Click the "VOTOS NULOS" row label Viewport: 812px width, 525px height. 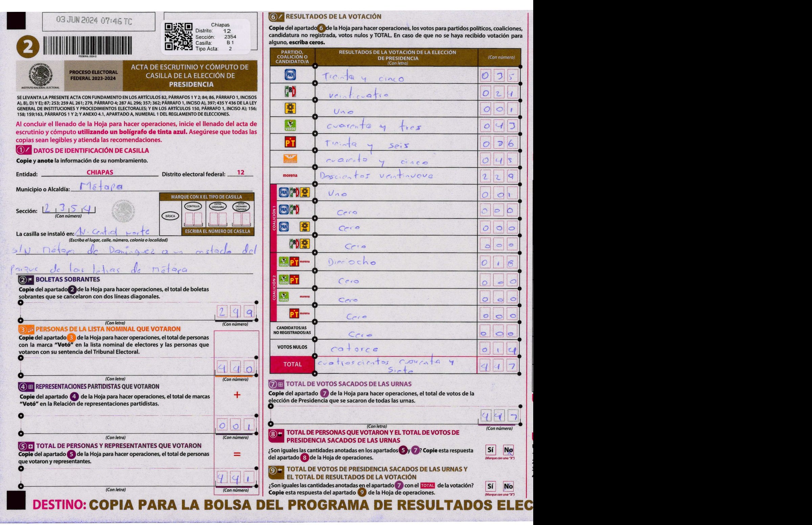[x=292, y=347]
